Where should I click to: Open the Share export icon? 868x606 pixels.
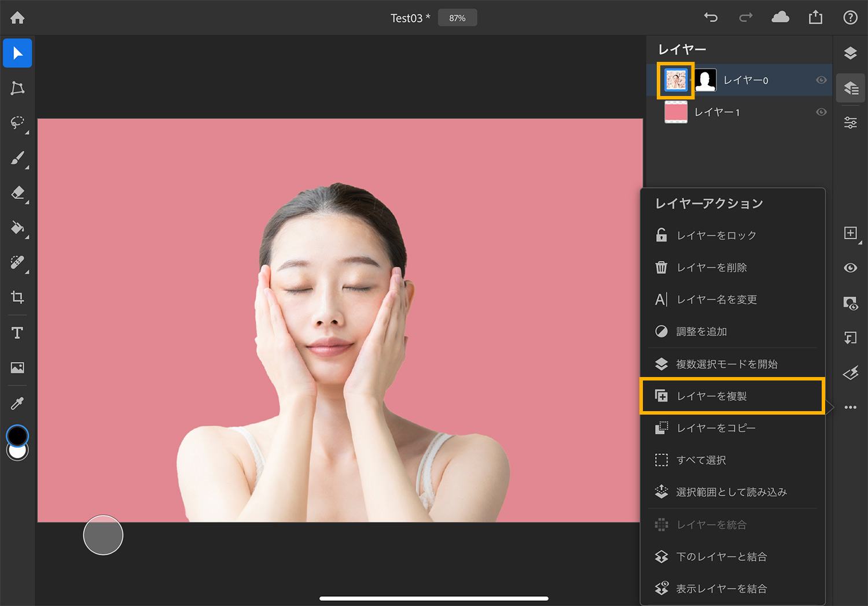815,17
